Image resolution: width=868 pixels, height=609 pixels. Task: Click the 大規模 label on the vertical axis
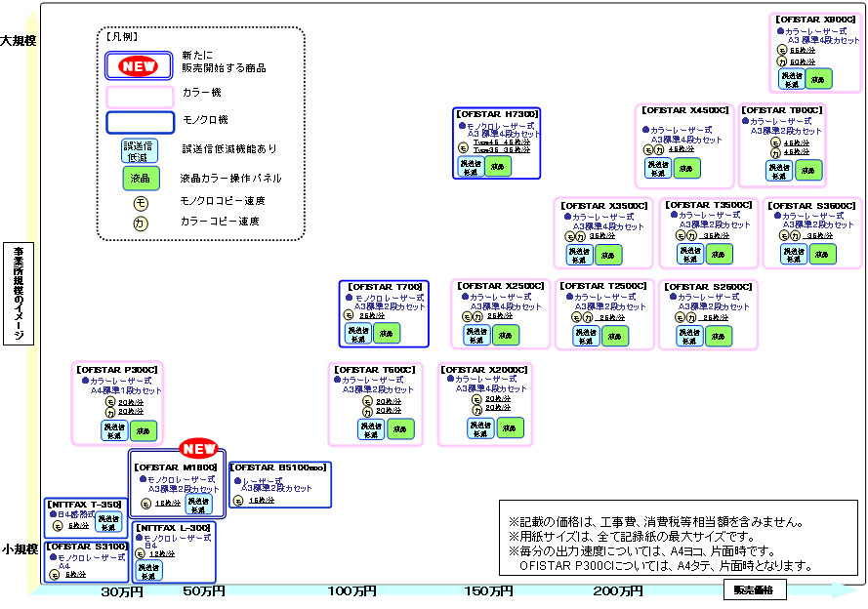19,41
